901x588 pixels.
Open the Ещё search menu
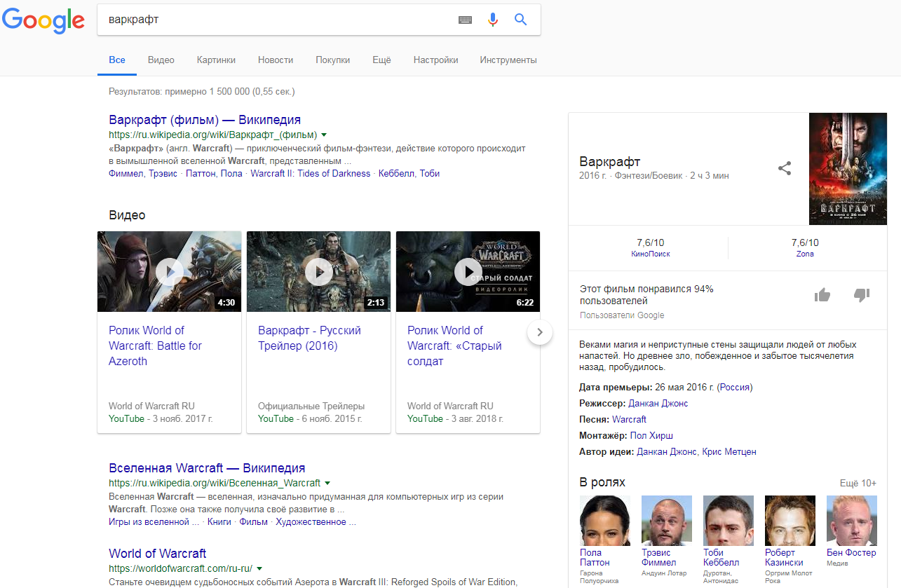point(381,60)
